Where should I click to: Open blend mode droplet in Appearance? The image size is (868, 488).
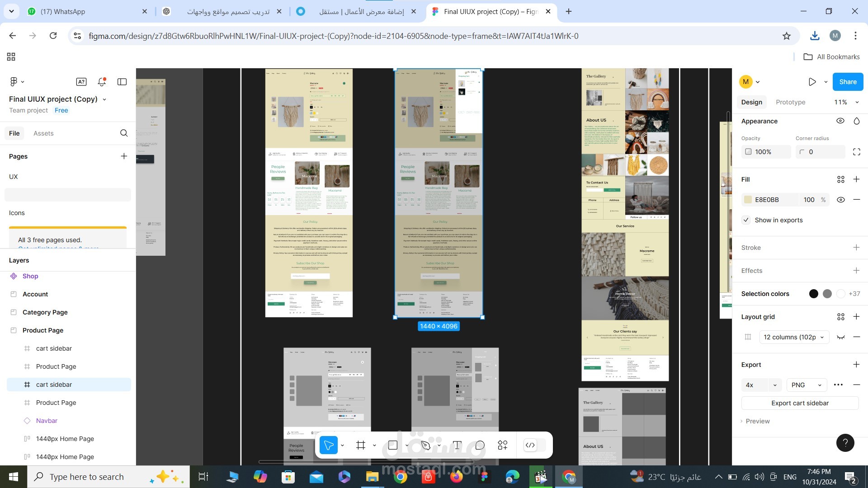[x=856, y=121]
